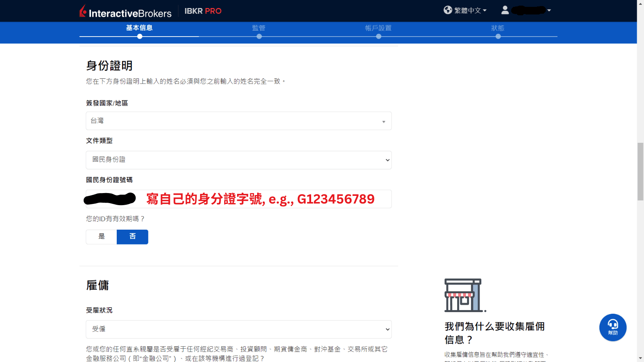Open the 幫助 help chat bubble

pyautogui.click(x=612, y=327)
